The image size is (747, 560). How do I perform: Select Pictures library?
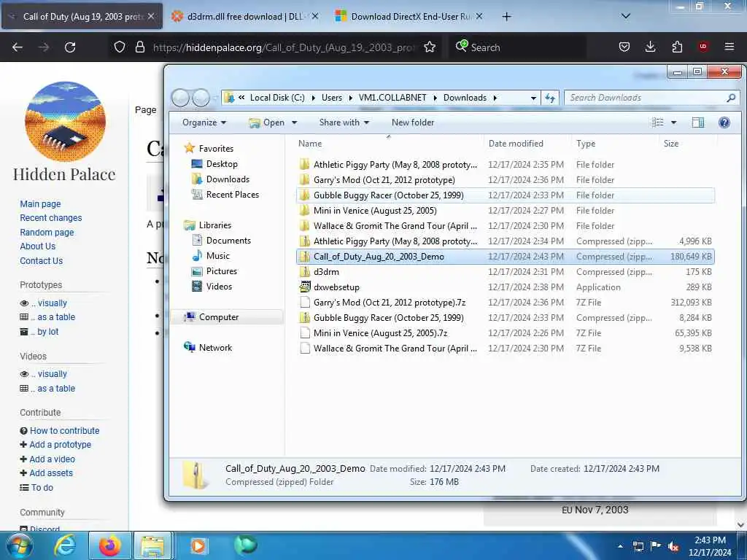click(x=221, y=271)
